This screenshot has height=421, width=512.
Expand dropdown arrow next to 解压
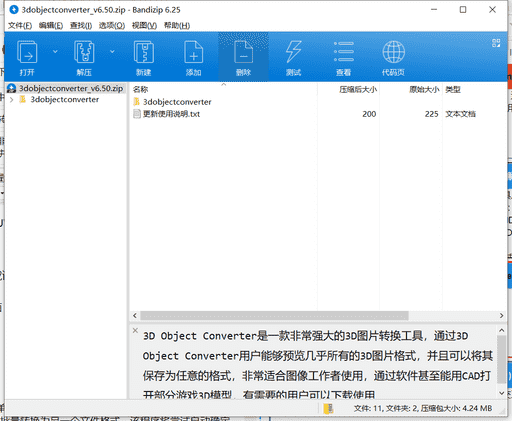[112, 51]
